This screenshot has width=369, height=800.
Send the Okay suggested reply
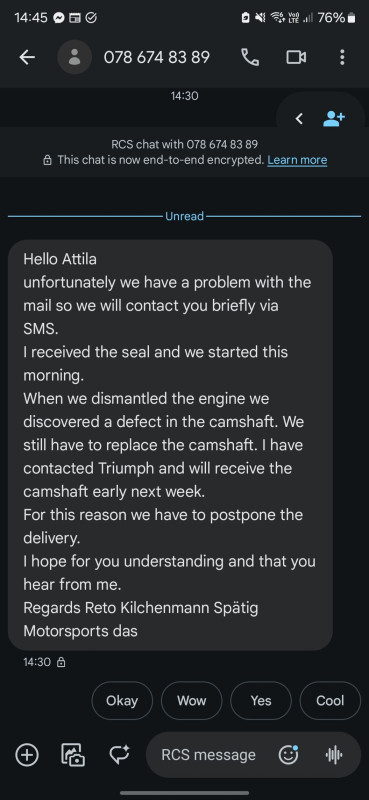point(122,701)
